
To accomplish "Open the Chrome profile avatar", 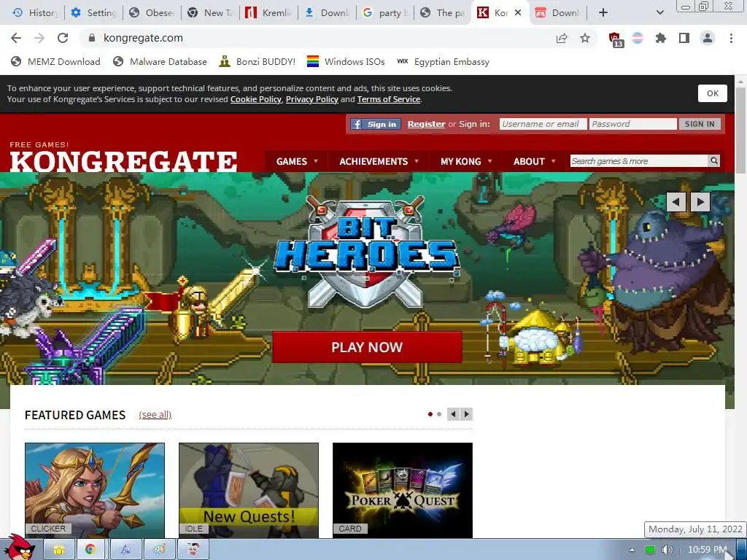I will (708, 38).
